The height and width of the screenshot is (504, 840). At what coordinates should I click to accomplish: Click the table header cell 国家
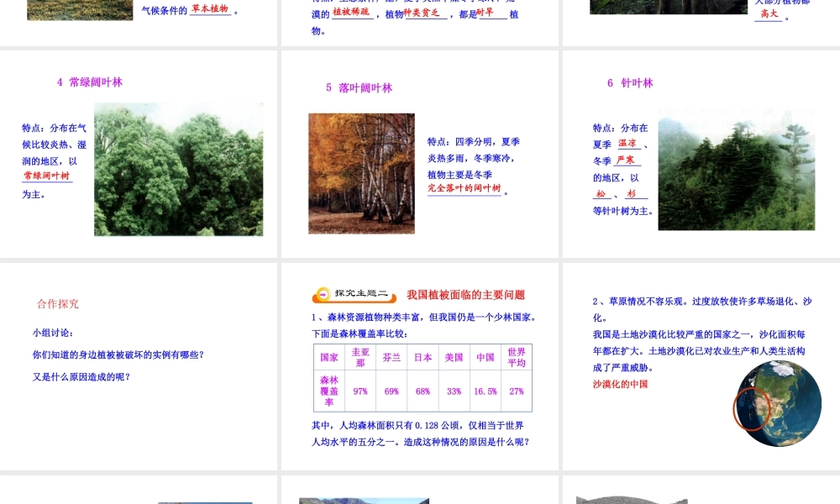(x=329, y=357)
